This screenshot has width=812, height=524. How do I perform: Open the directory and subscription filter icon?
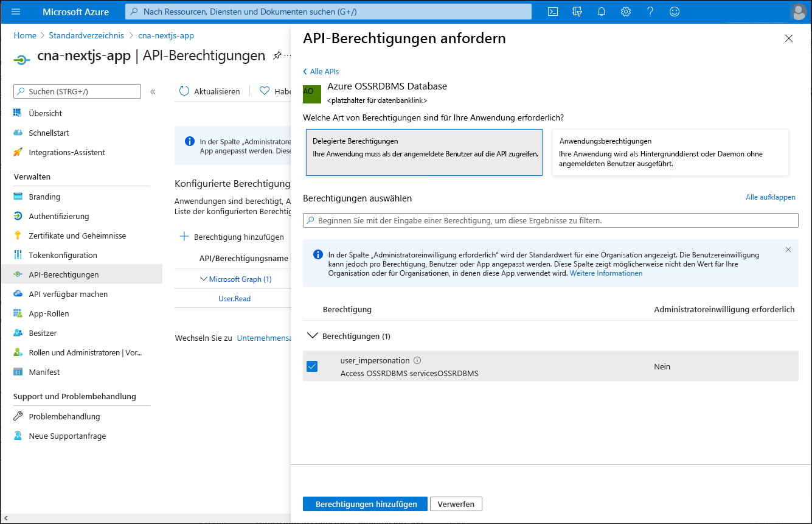577,12
